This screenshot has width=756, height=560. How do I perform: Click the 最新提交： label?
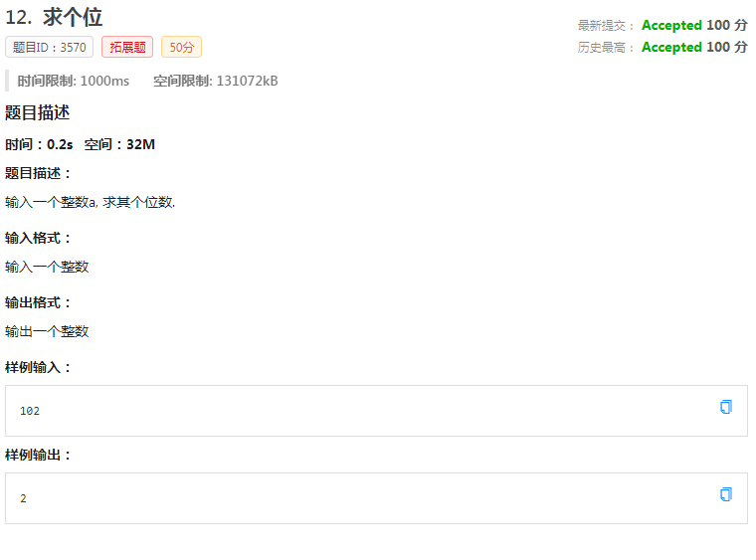(x=606, y=26)
